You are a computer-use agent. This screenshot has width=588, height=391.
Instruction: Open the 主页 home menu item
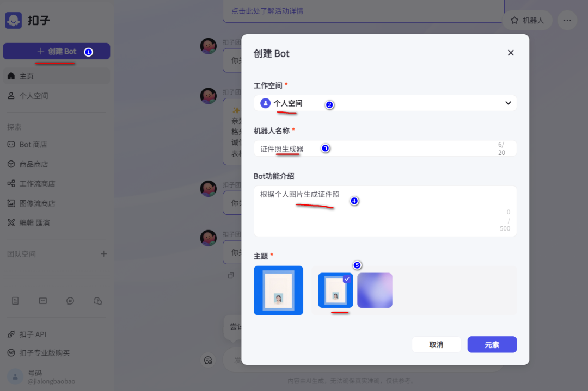(56, 76)
